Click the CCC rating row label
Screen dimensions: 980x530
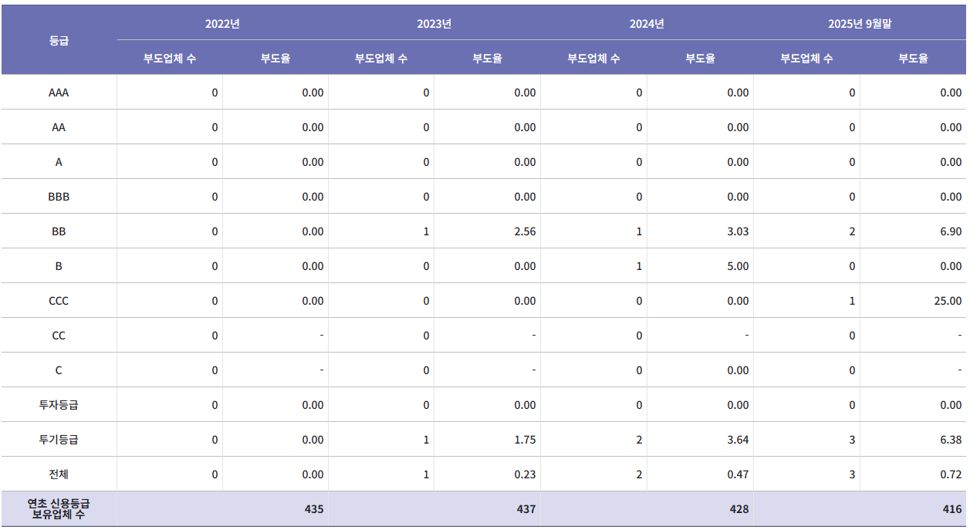pos(58,300)
